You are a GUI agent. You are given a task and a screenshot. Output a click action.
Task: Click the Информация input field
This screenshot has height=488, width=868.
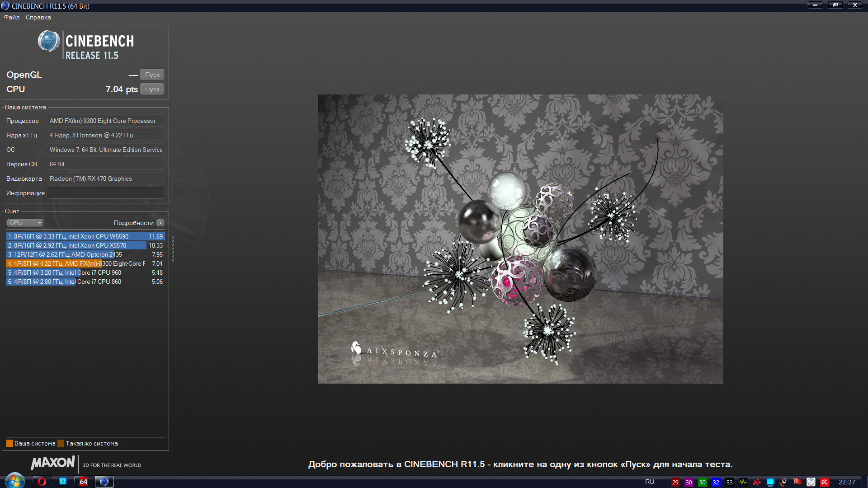[106, 193]
